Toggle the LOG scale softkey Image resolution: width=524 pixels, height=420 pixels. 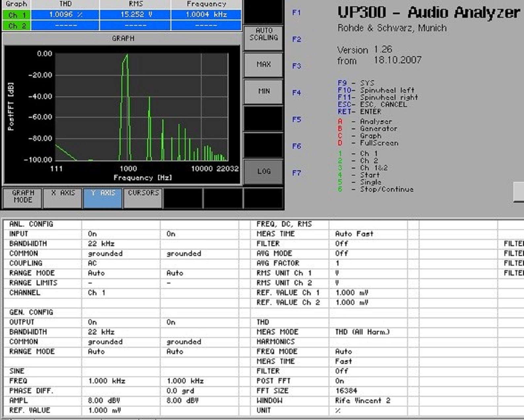pyautogui.click(x=263, y=172)
